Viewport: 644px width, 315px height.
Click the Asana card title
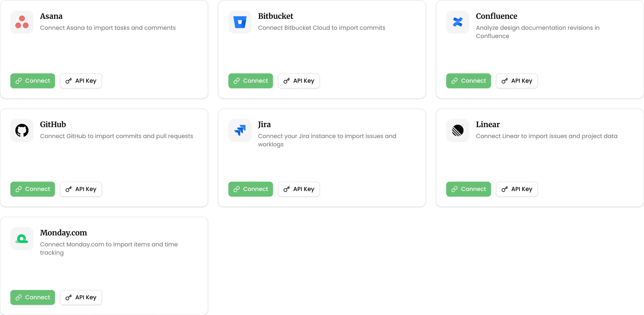pos(51,16)
